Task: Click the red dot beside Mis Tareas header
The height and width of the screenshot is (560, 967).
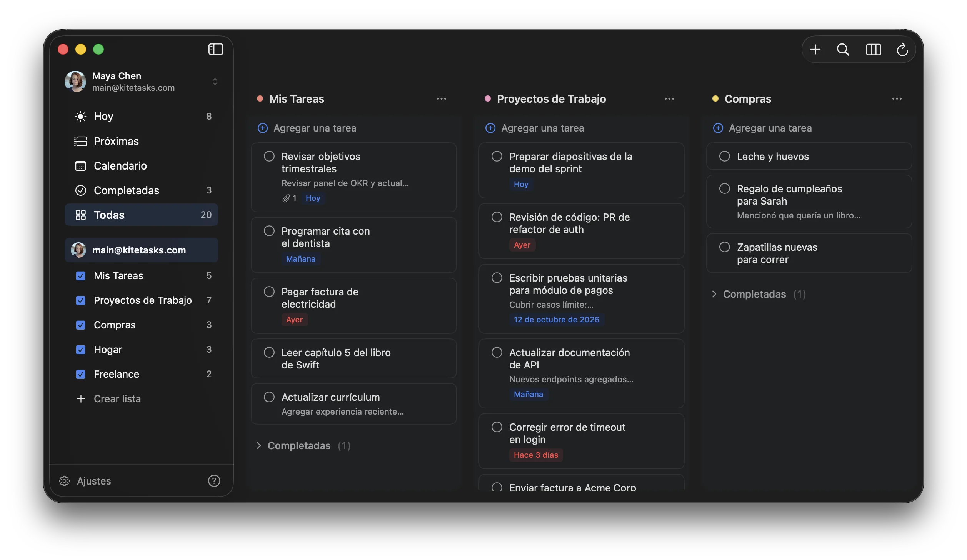Action: point(260,99)
